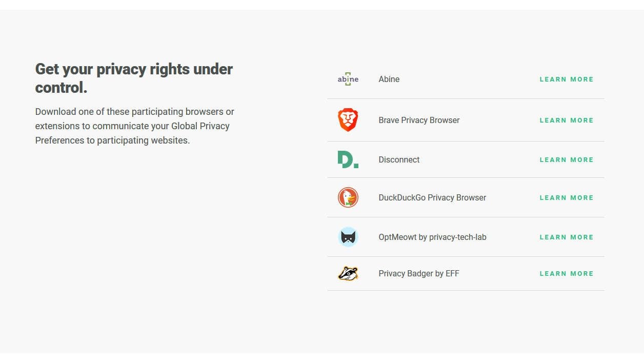Select the OptMeowt by privacy-tech-lab label

[432, 237]
